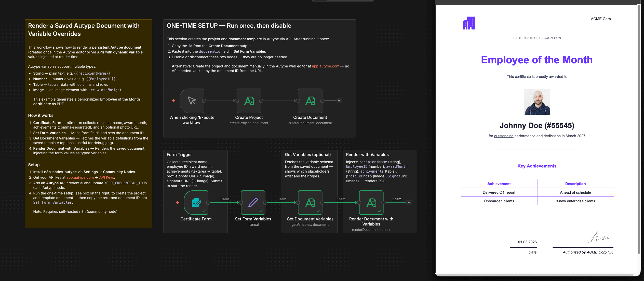Click the checkmark on Get Document Variables node
This screenshot has height=281, width=644.
319,211
